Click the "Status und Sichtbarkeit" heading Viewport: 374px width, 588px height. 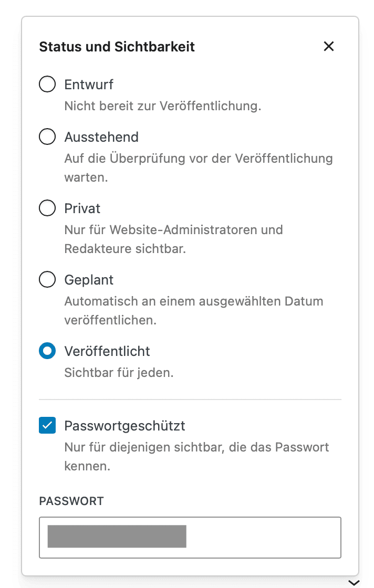tap(117, 47)
